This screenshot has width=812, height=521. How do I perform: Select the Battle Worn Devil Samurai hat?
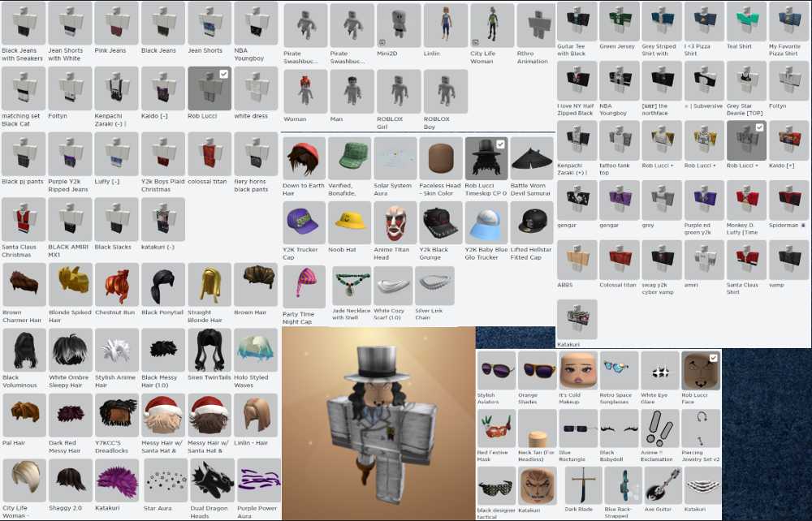tap(532, 158)
